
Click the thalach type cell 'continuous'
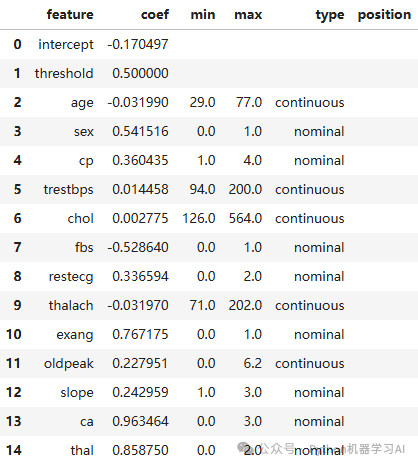(310, 305)
